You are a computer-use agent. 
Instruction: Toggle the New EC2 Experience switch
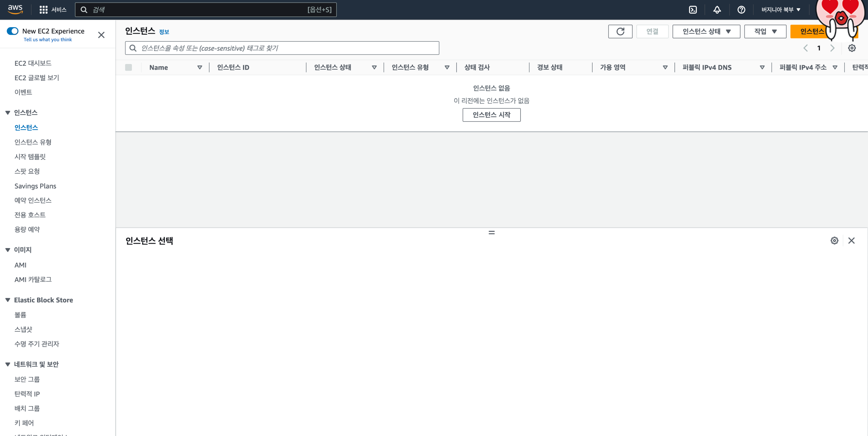point(13,31)
